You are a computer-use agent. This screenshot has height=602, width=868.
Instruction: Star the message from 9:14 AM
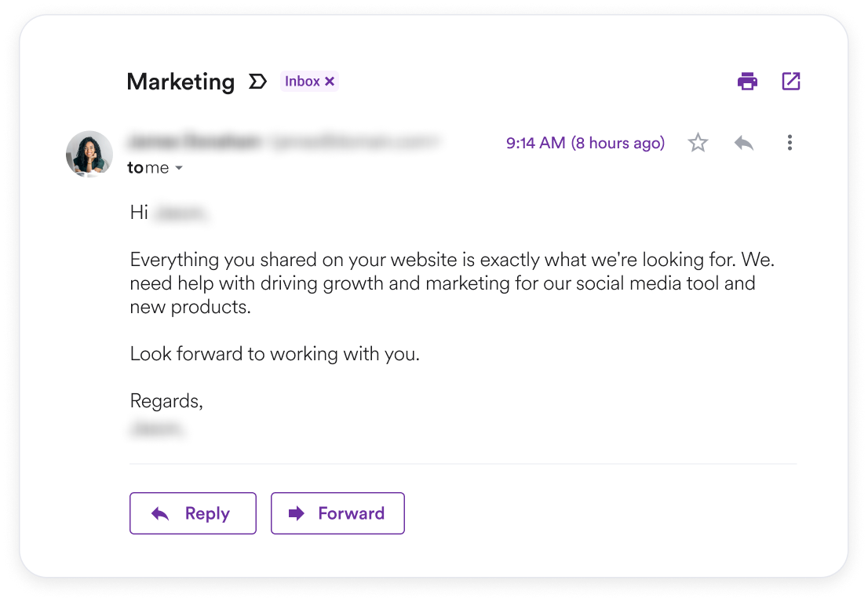[x=698, y=143]
